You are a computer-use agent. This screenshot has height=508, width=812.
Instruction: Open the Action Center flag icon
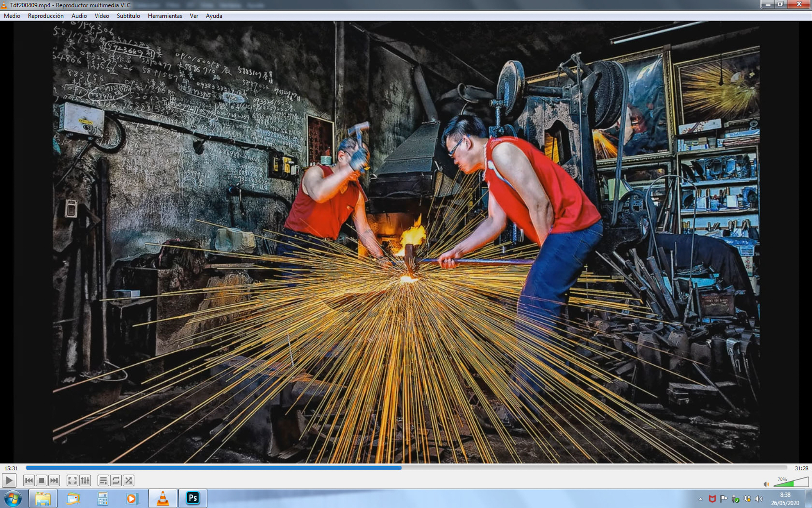pyautogui.click(x=723, y=499)
